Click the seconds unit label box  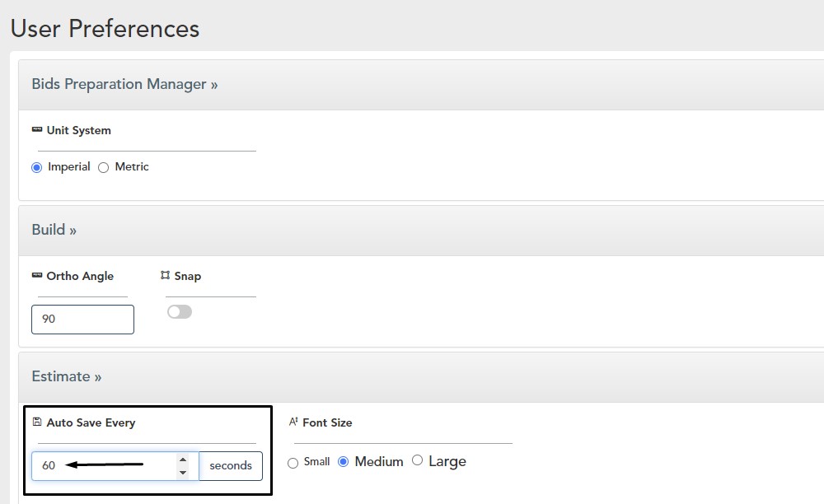tap(231, 466)
